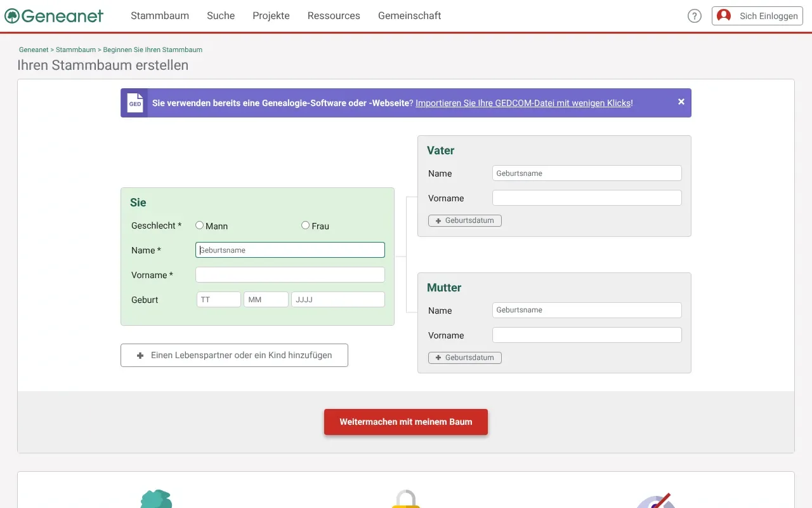Expand Geburtsdatum for Vater
812x508 pixels.
(465, 220)
